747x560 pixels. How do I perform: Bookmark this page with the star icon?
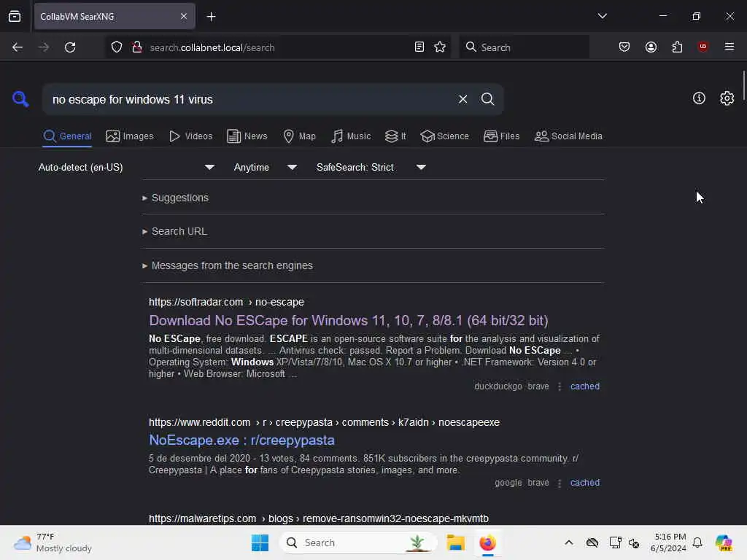coord(440,47)
